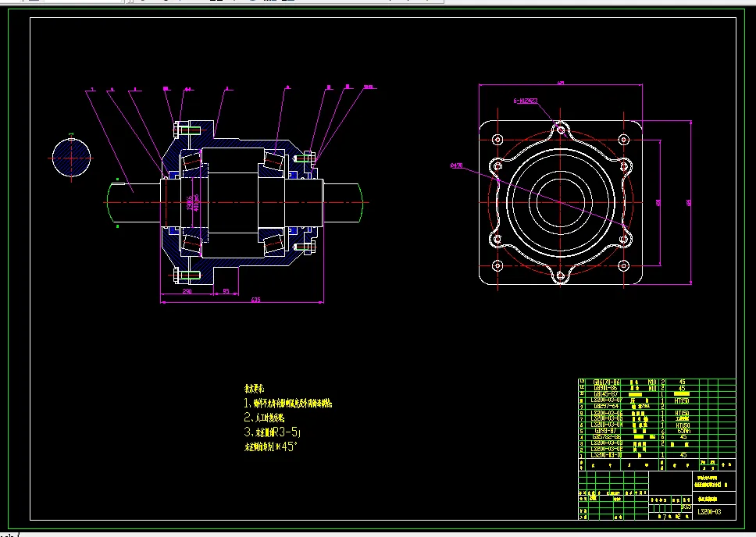Select the 290 dimension text
The height and width of the screenshot is (537, 756).
tap(187, 291)
